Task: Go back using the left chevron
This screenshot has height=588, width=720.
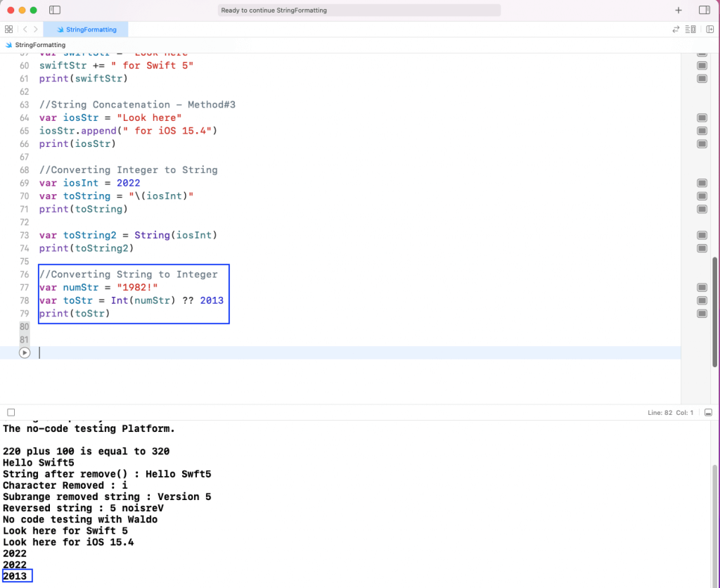Action: pos(25,30)
